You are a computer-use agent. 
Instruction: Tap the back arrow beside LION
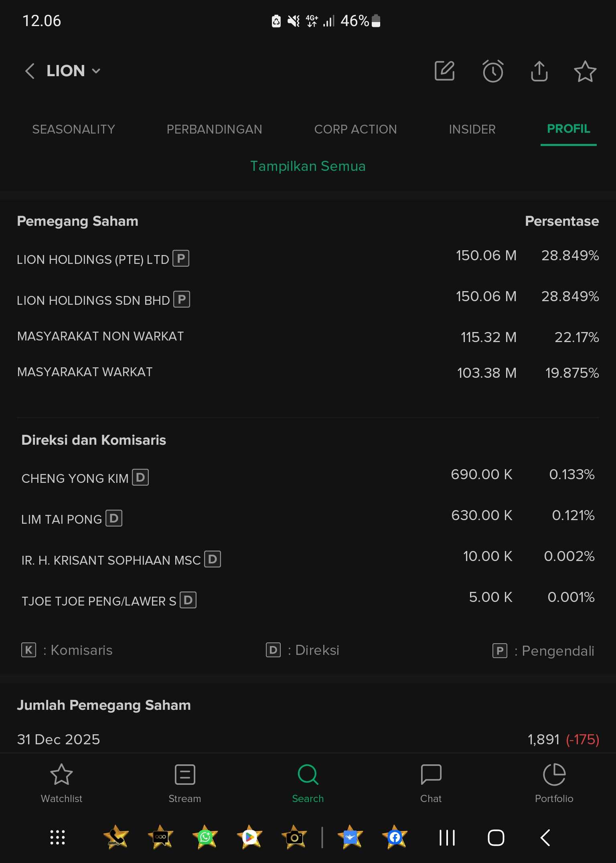[x=30, y=71]
